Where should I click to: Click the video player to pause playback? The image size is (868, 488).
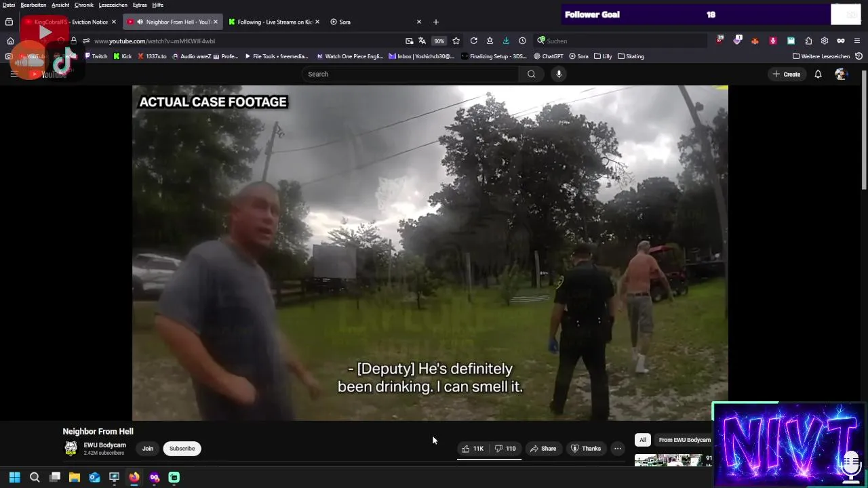coord(430,253)
